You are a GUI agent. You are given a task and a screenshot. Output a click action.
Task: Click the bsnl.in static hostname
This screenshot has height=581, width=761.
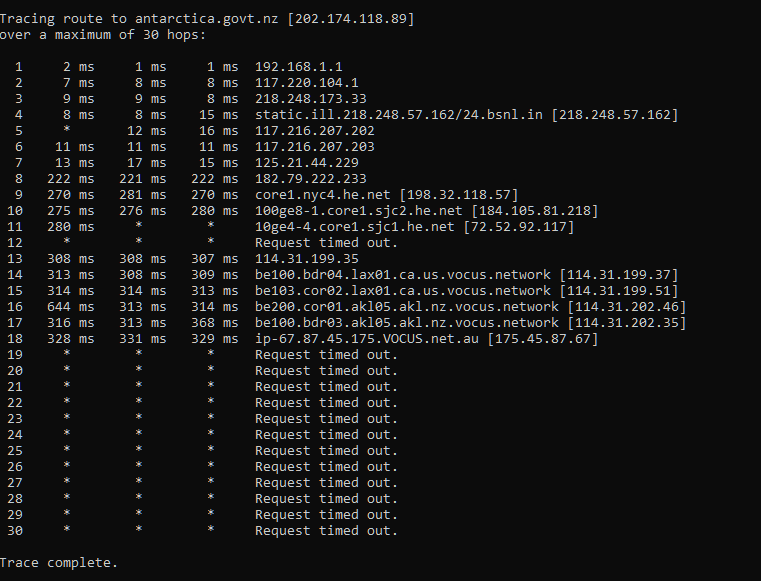399,115
